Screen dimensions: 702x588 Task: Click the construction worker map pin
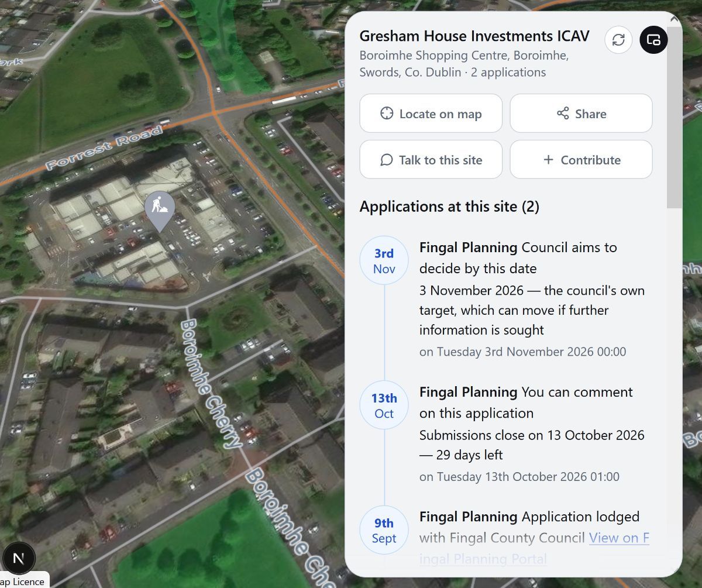159,211
